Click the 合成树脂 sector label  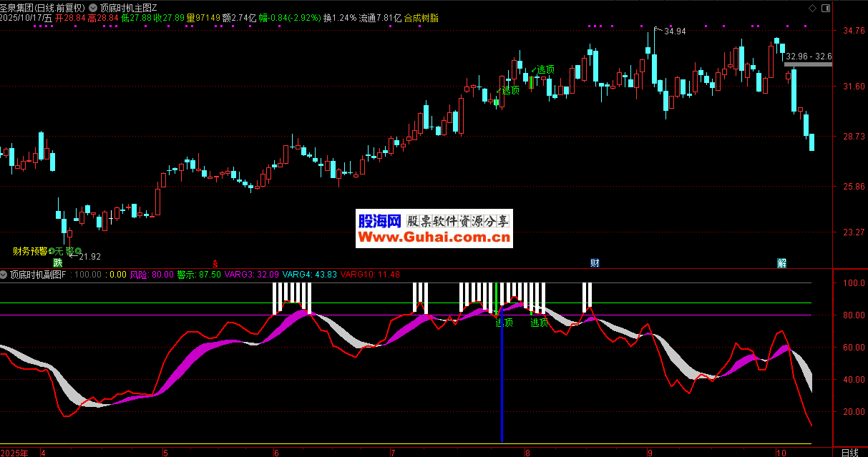point(421,18)
